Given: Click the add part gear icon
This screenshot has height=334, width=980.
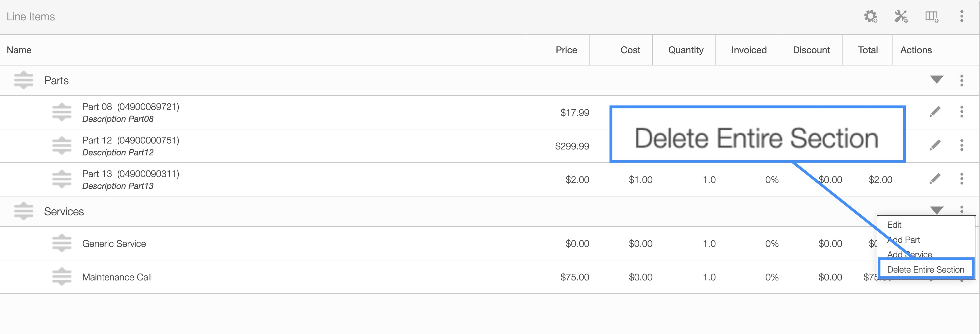Looking at the screenshot, I should click(870, 16).
